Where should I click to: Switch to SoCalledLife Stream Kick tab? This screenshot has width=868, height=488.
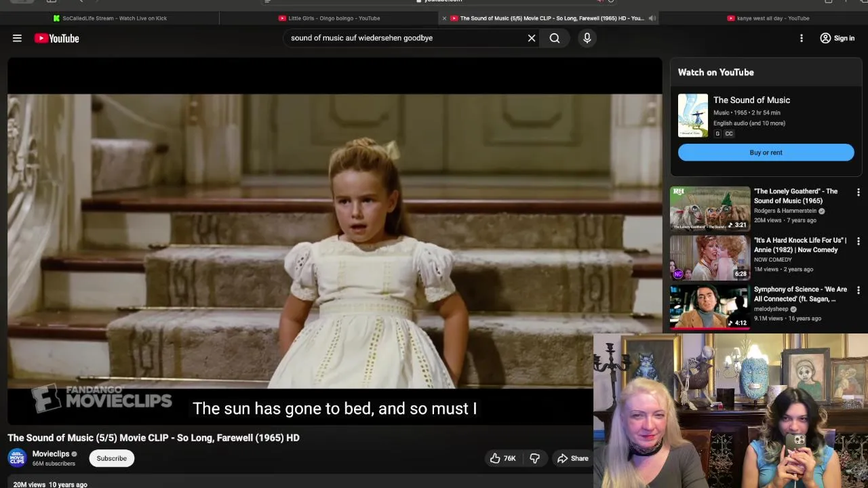point(110,18)
